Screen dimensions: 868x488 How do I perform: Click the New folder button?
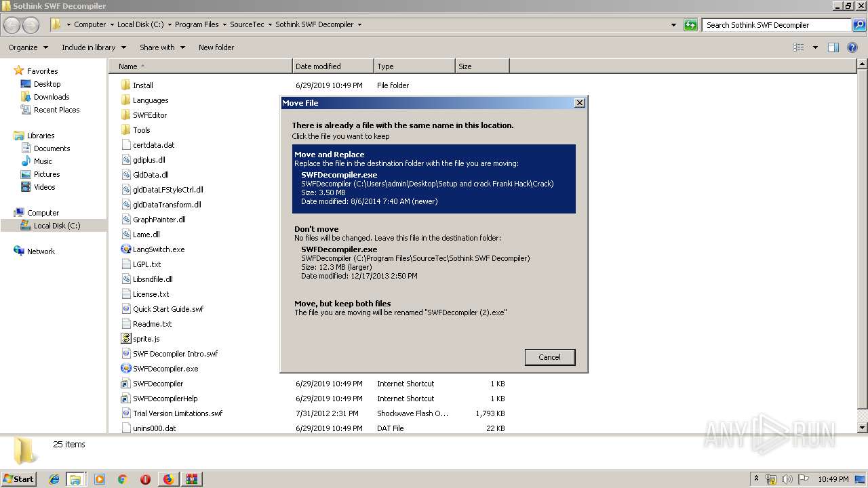click(x=216, y=47)
